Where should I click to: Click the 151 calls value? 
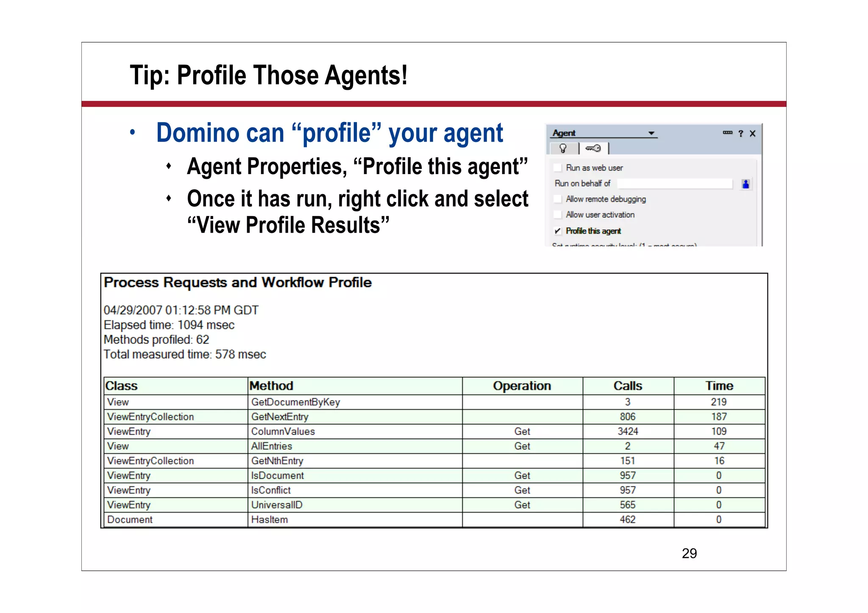point(628,461)
